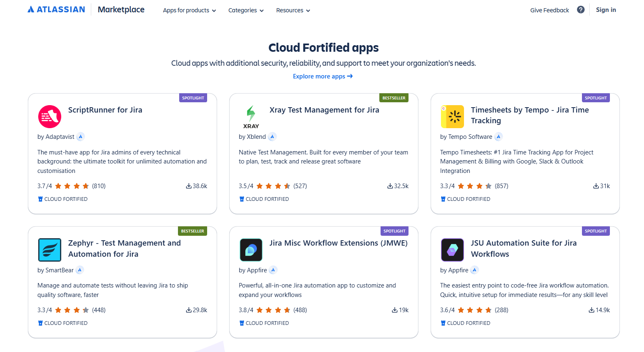Click the 3.3/4 rating with (448) reviews

click(72, 310)
